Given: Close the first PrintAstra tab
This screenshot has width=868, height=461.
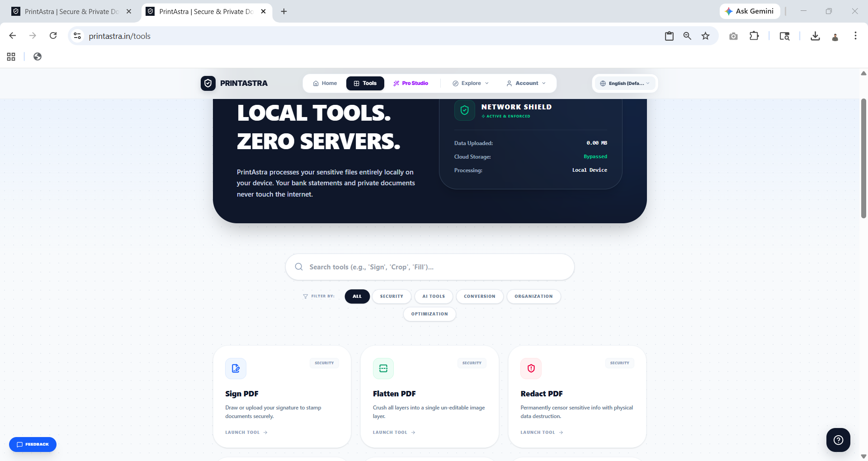Looking at the screenshot, I should point(129,11).
